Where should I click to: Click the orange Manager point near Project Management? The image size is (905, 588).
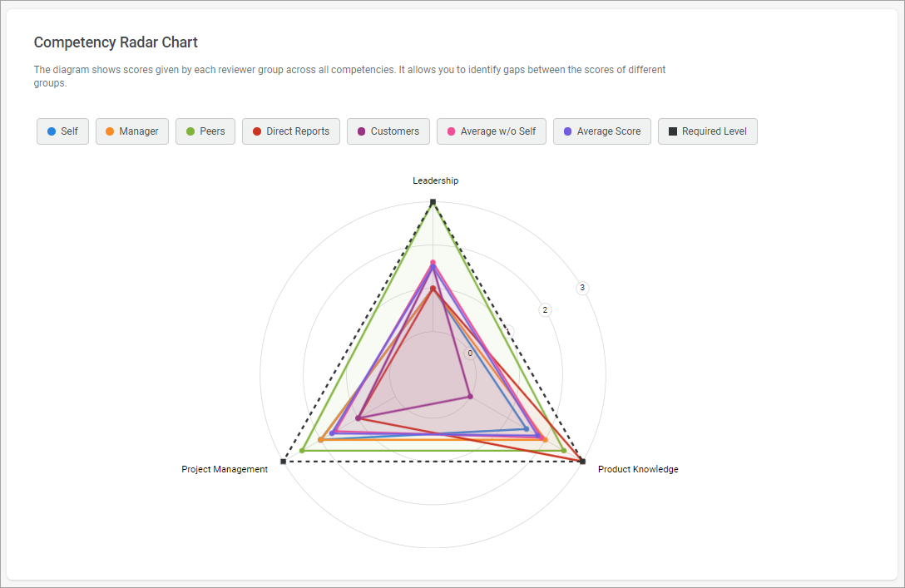pos(321,440)
